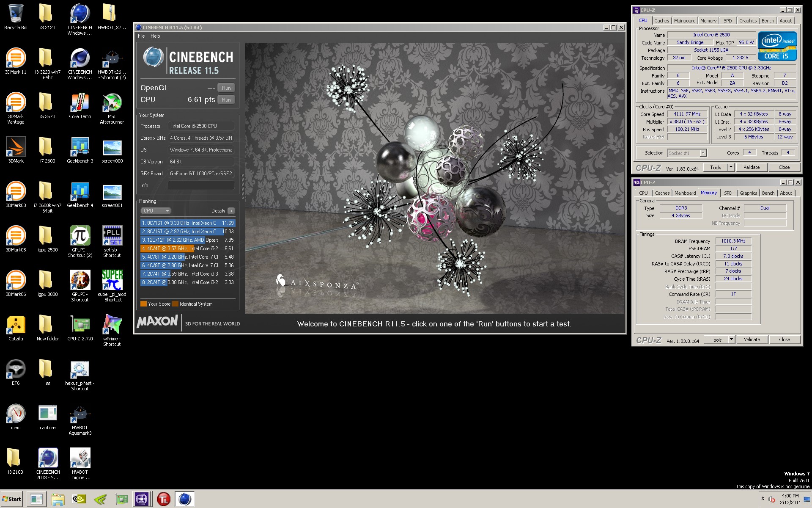Screen dimensions: 812x508
Task: Select your score row 4C/4T @ 3.57 GHz
Action: (187, 248)
